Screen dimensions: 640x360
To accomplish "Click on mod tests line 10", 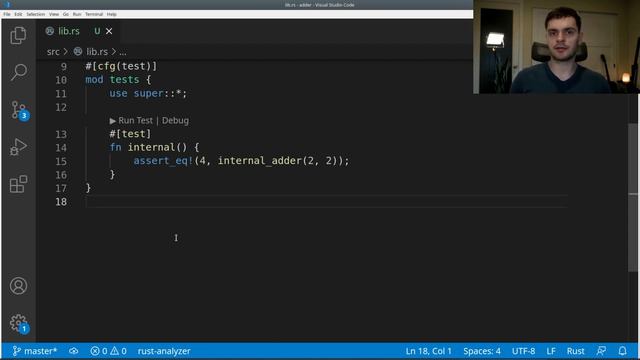I will click(x=118, y=80).
